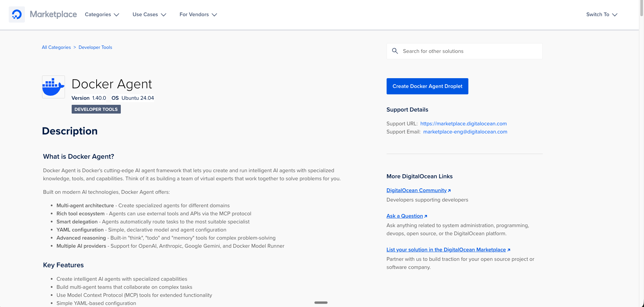Click Create Docker Agent Droplet
This screenshot has width=644, height=307.
click(x=427, y=86)
